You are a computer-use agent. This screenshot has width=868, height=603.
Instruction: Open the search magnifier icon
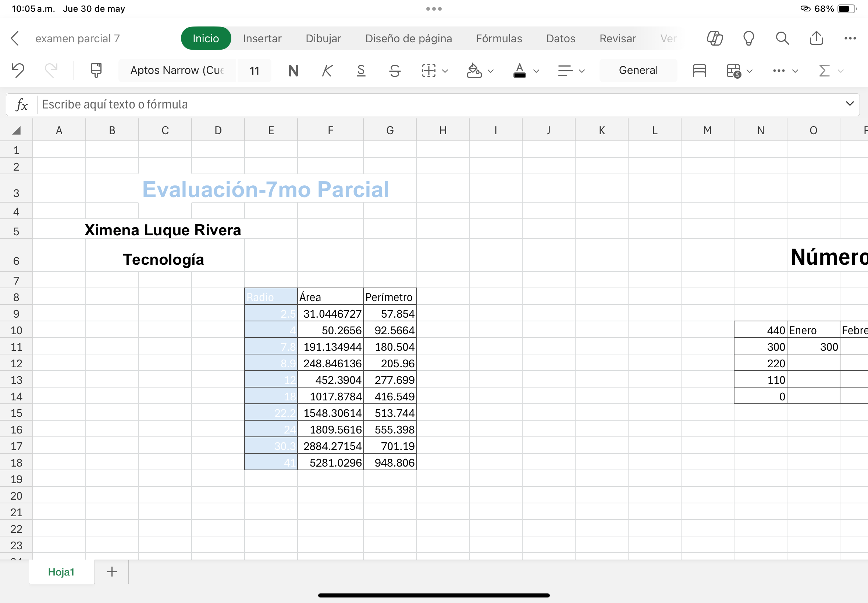[782, 38]
